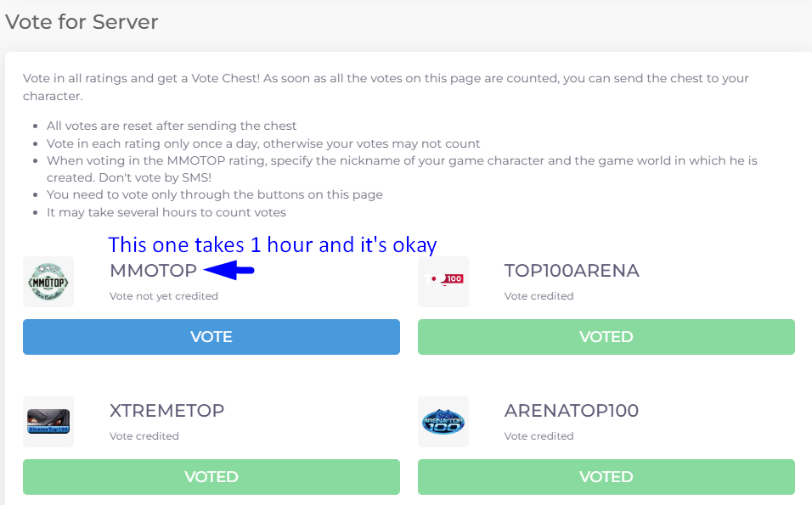This screenshot has width=812, height=505.
Task: Click the "Vote not yet credited" status
Action: (x=164, y=296)
